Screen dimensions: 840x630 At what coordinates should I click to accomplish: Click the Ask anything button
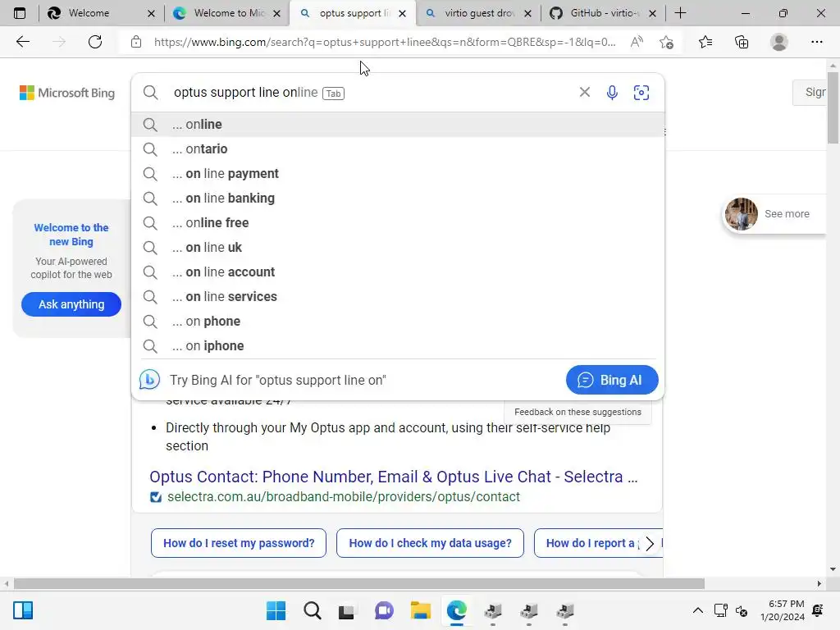pyautogui.click(x=71, y=304)
